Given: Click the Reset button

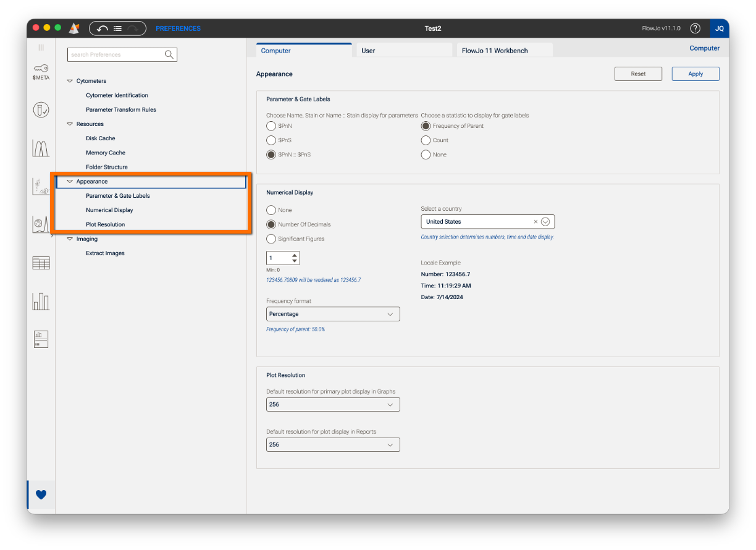Looking at the screenshot, I should pyautogui.click(x=638, y=74).
